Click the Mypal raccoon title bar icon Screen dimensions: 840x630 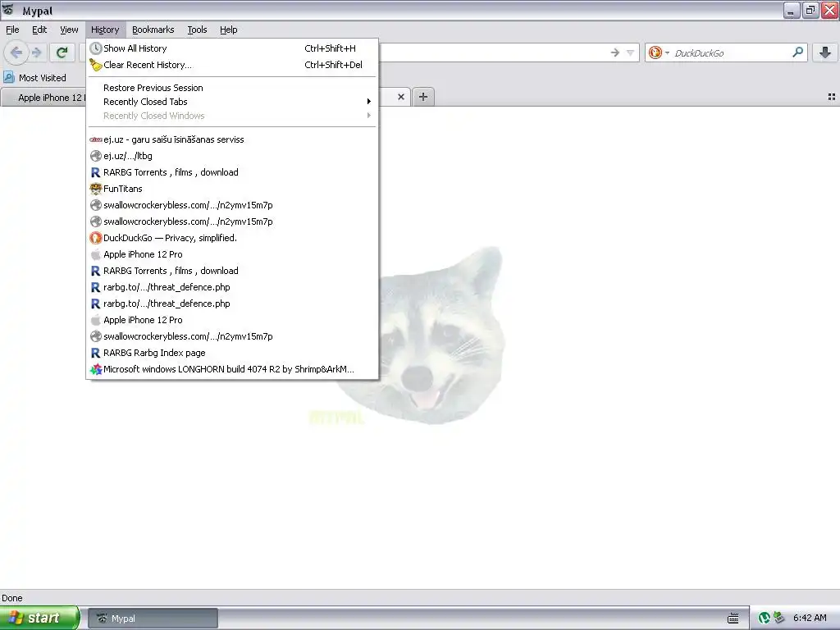[8, 10]
